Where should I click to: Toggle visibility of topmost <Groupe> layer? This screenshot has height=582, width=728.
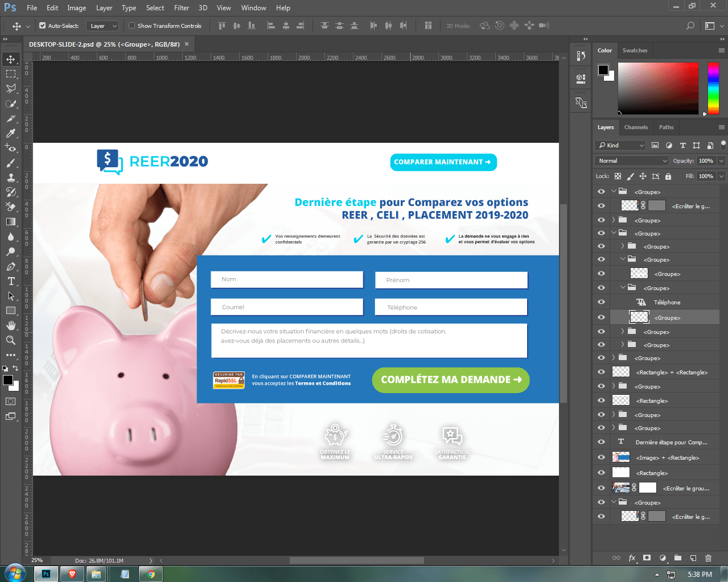click(x=601, y=192)
